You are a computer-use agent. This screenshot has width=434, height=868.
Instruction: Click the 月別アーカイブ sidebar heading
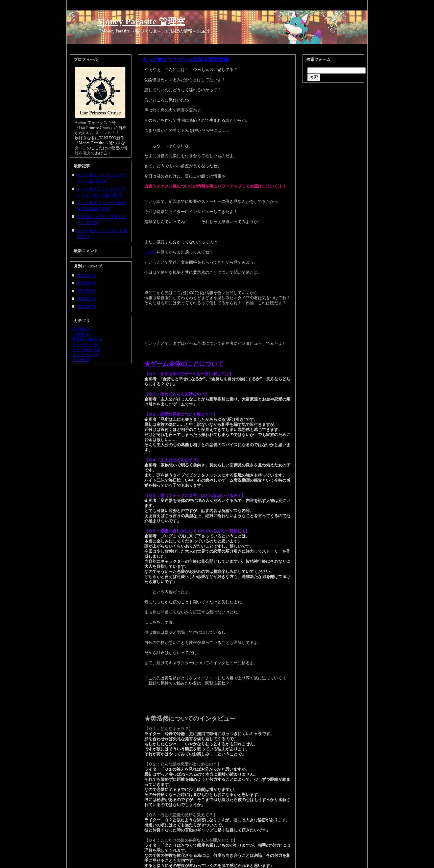88,266
